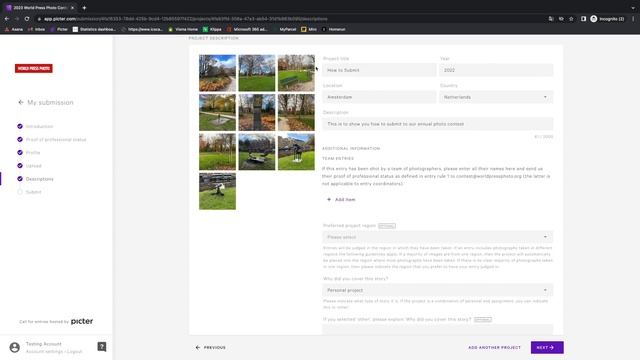Screen dimensions: 640x360
Task: Click the Location field showing Amsterdam
Action: (x=379, y=97)
